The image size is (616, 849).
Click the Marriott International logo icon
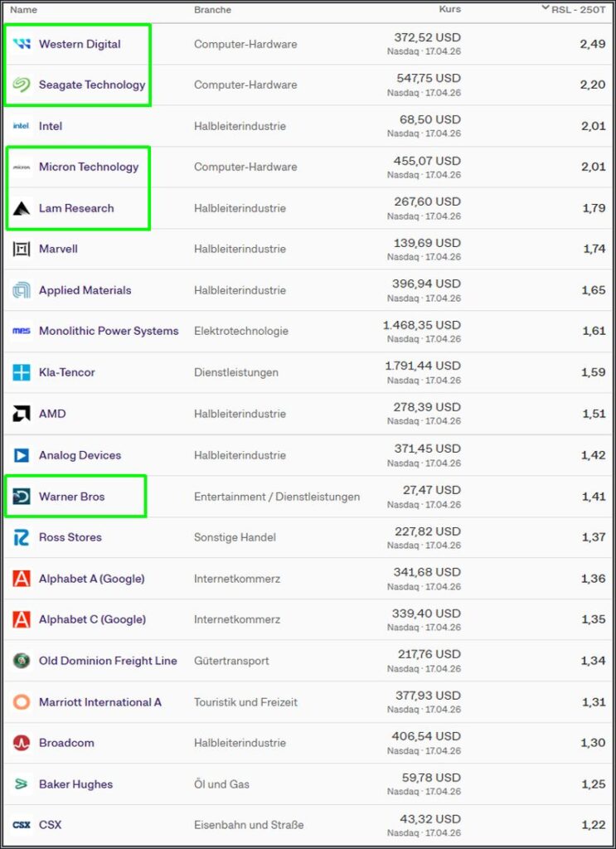(22, 702)
